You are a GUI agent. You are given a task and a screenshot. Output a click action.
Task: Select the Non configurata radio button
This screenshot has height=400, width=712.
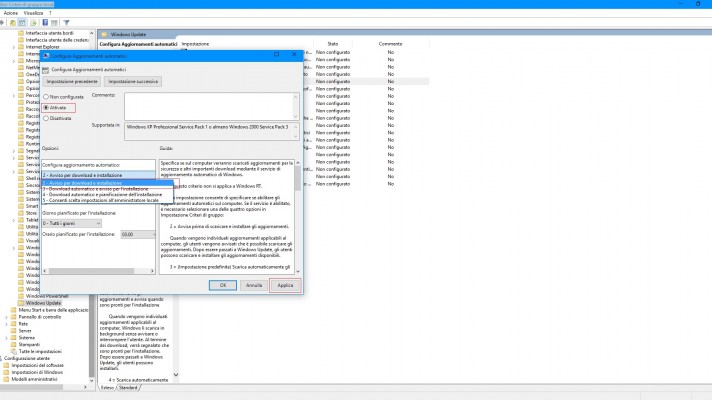(45, 96)
